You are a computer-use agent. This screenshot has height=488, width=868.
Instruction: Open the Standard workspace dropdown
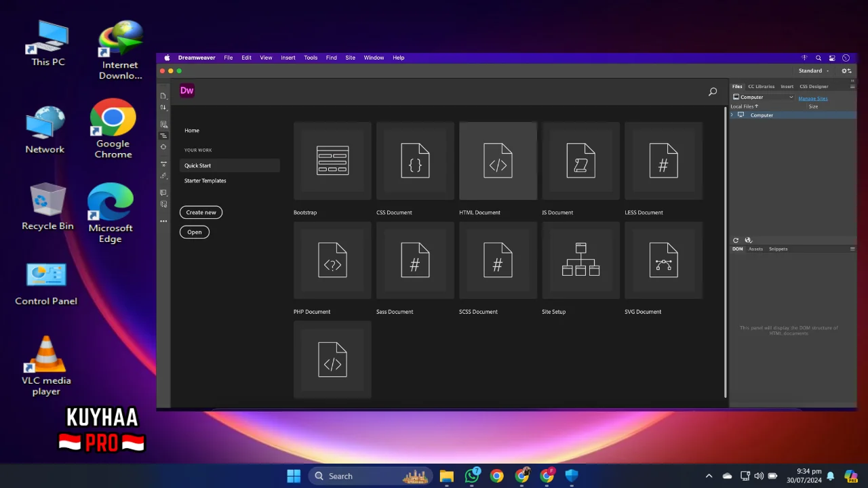coord(814,70)
